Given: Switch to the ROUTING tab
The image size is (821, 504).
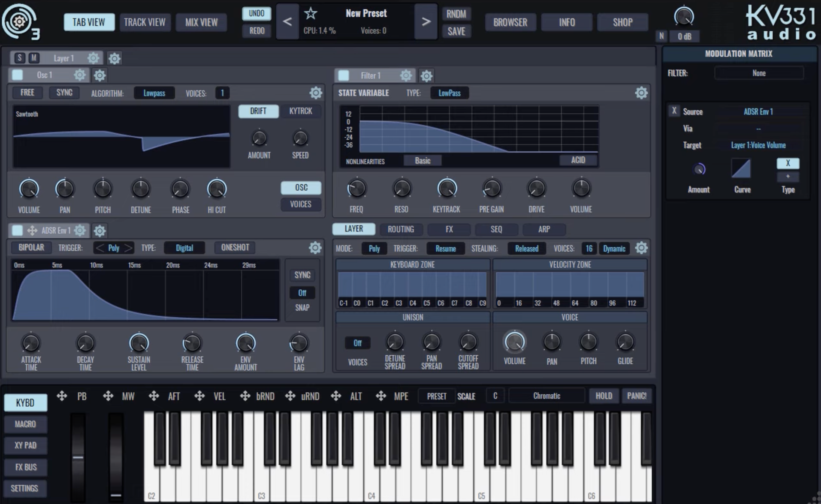Looking at the screenshot, I should 401,229.
